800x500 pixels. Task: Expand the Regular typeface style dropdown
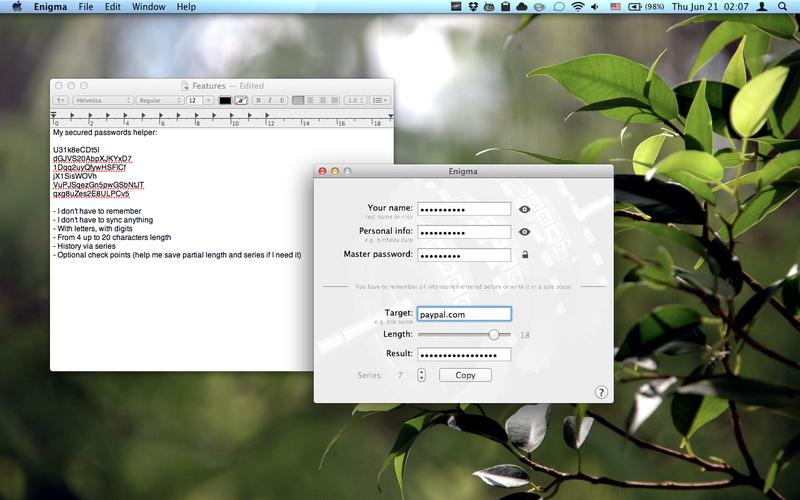coord(158,100)
